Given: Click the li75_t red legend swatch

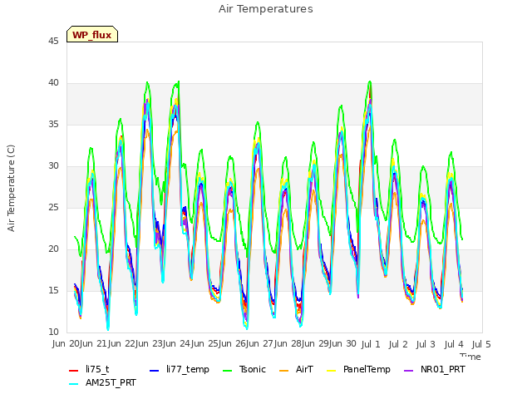Looking at the screenshot, I should pos(74,371).
